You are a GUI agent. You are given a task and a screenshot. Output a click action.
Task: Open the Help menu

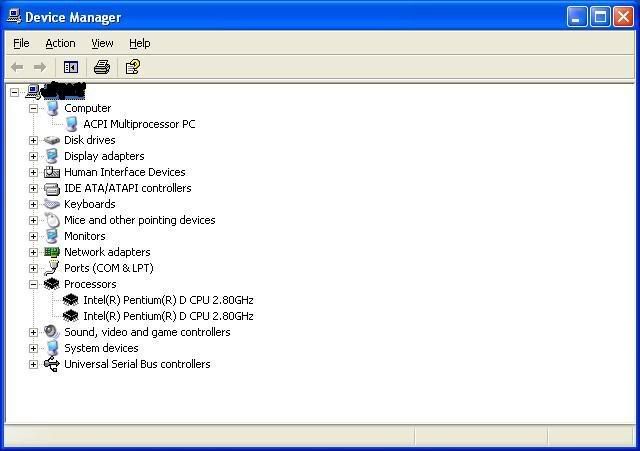[x=140, y=43]
